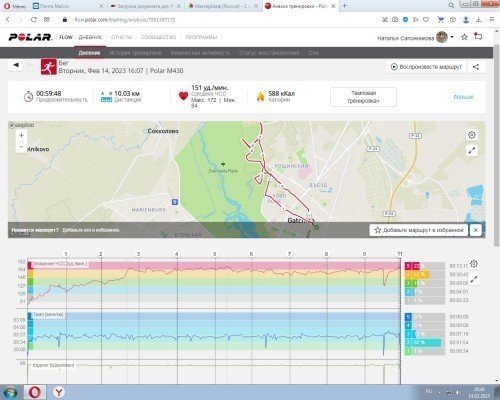Screen dimensions: 500x400
Task: Go to the previous training with the left arrow
Action: [16, 65]
